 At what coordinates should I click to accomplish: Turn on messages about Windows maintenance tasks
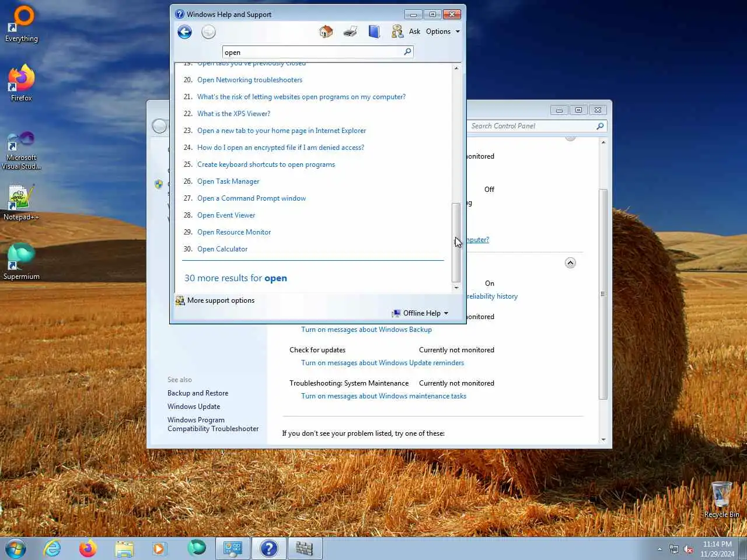pos(383,396)
